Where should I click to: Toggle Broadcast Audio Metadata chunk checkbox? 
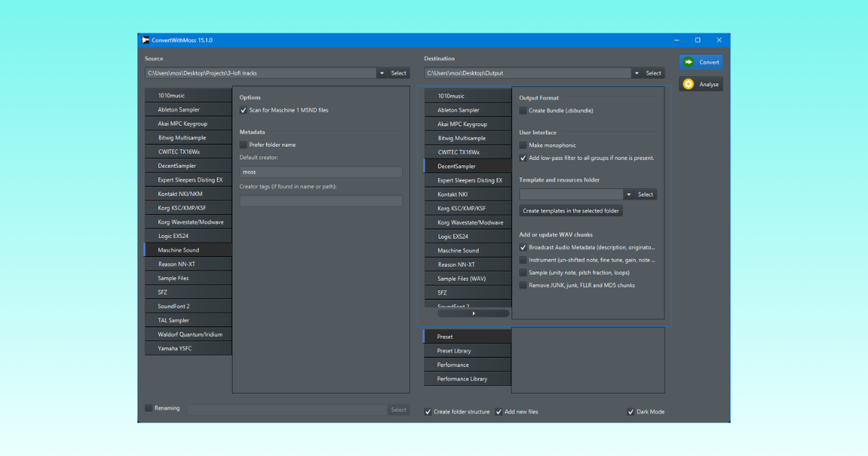523,248
